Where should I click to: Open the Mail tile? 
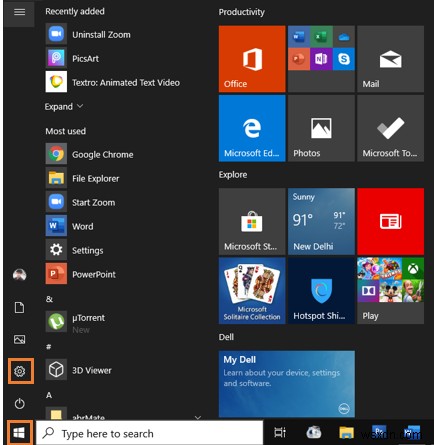390,59
